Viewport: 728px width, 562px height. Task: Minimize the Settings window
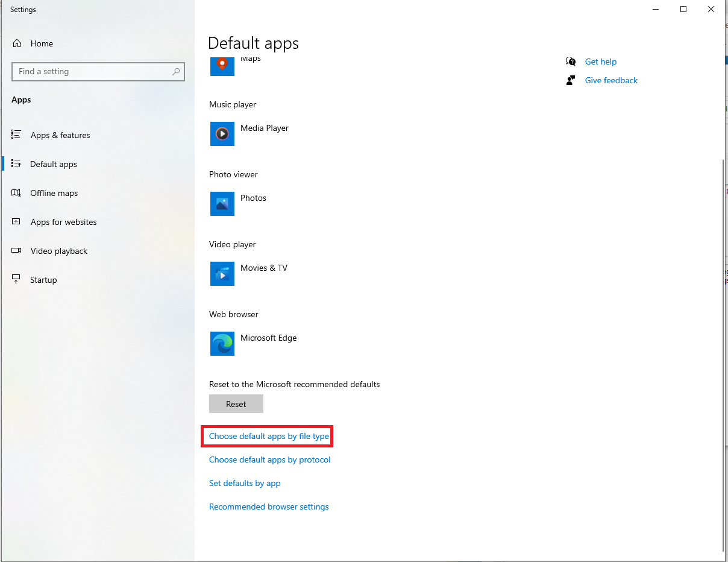(656, 9)
